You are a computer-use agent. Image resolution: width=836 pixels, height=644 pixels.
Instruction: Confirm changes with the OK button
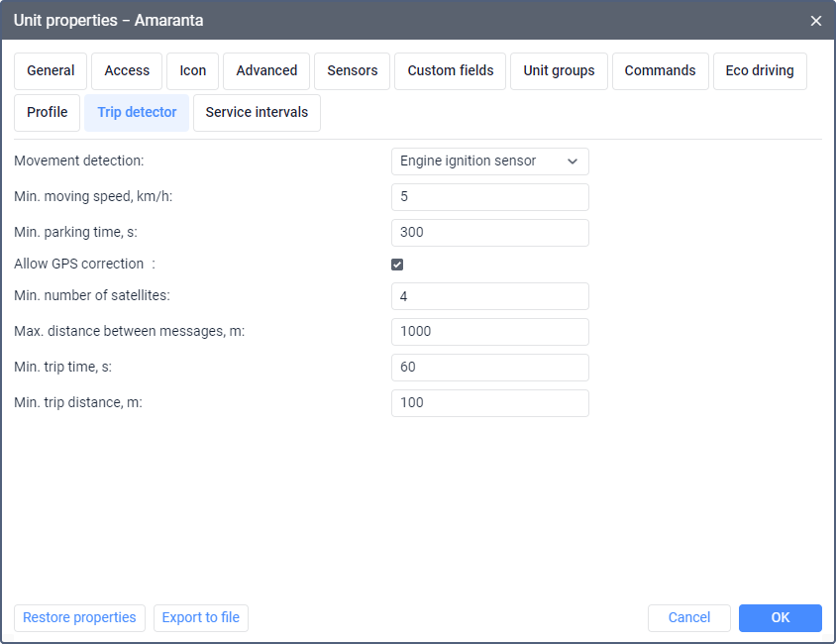pyautogui.click(x=780, y=618)
